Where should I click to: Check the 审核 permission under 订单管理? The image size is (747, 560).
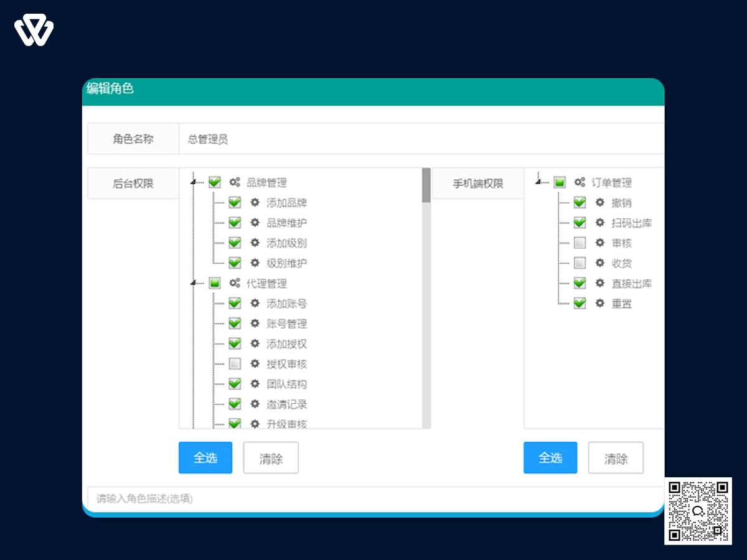click(x=580, y=243)
